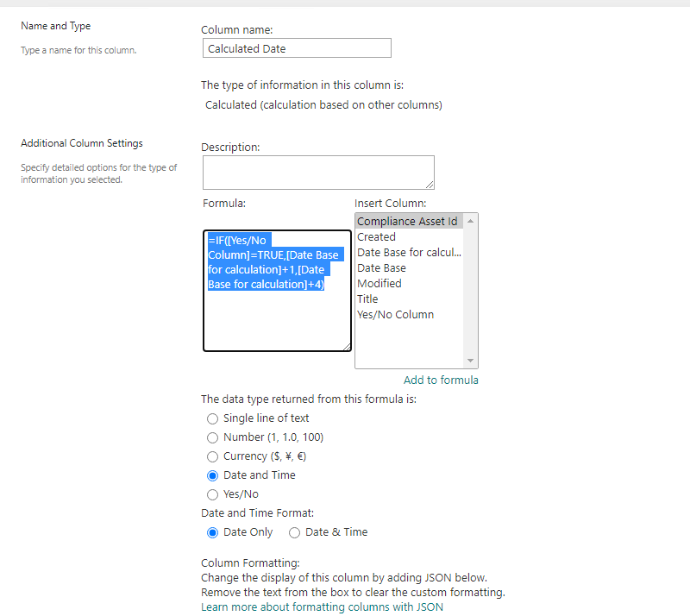Select Compliance Asset Id in Insert Column list

(408, 221)
